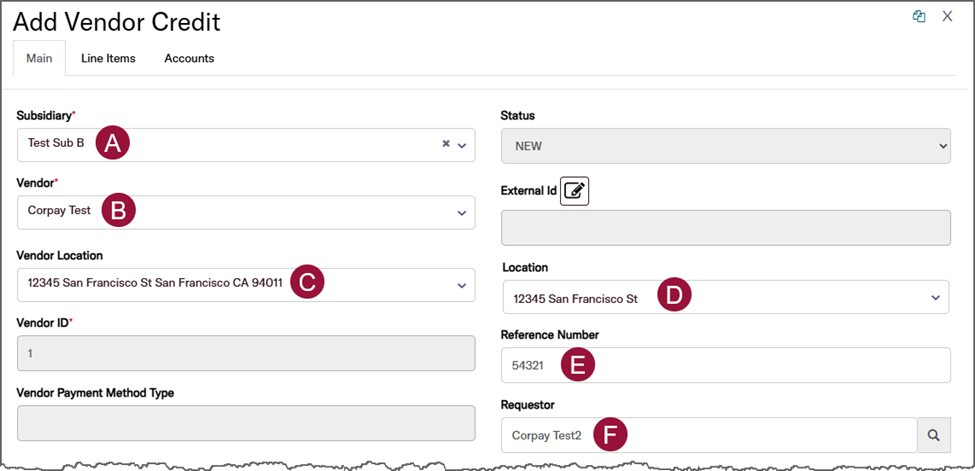This screenshot has width=975, height=471.
Task: Click the Vendor ID field
Action: click(x=245, y=353)
